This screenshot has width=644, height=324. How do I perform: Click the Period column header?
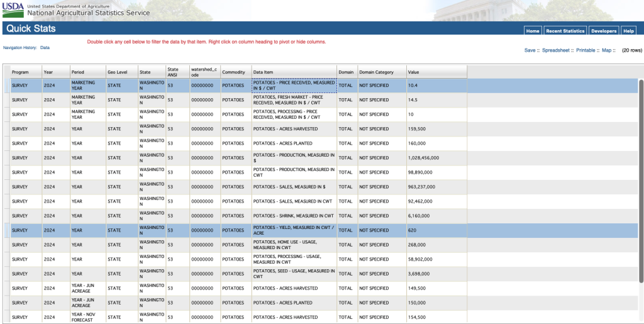point(88,72)
